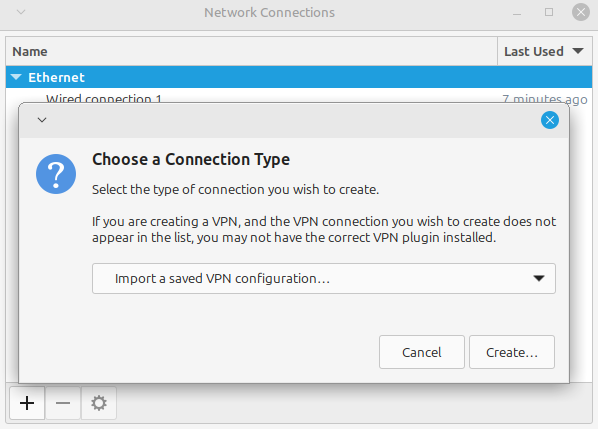Click the Create… button

512,352
